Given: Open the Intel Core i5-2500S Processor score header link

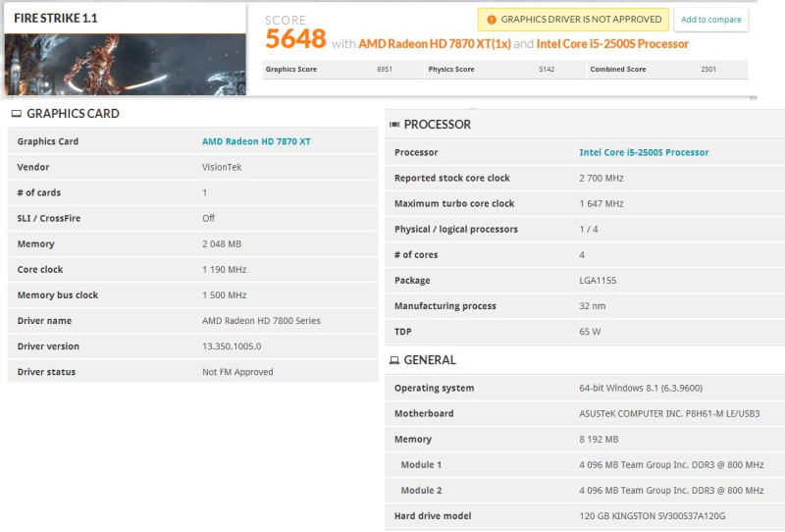Looking at the screenshot, I should click(x=612, y=44).
